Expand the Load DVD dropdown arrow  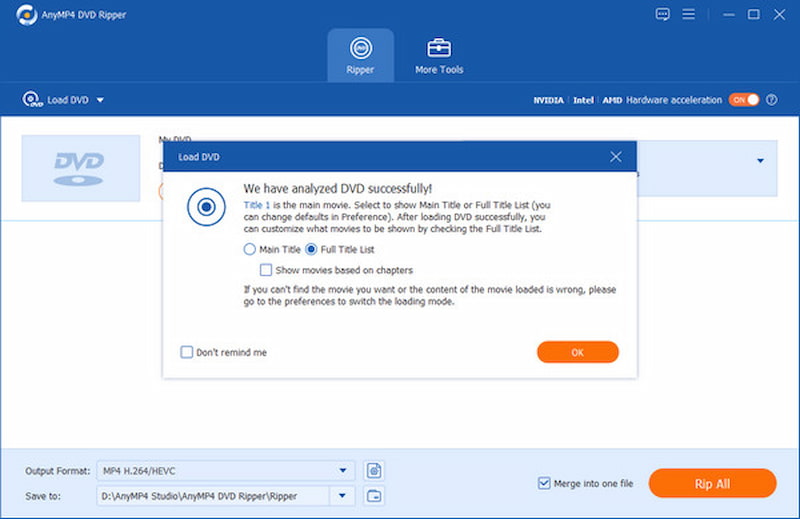coord(101,100)
